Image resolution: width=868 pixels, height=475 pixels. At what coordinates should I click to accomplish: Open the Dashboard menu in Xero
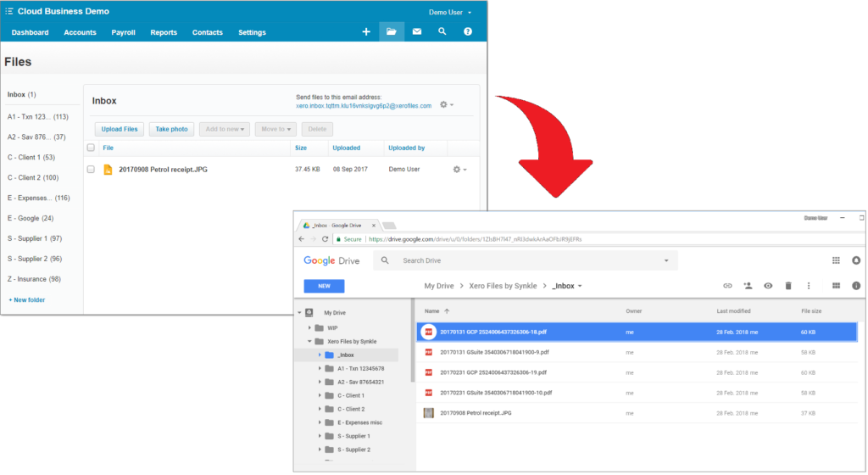30,33
